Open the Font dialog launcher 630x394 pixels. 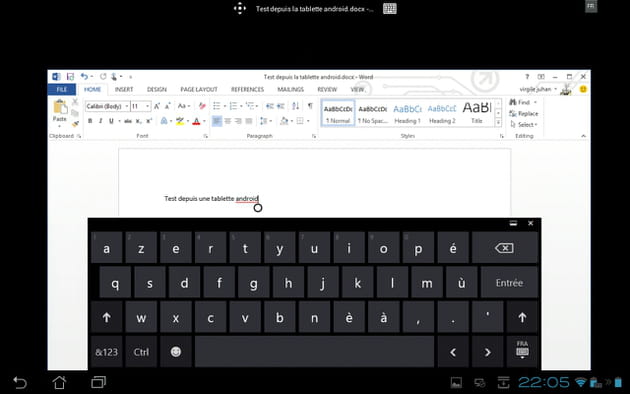(205, 136)
